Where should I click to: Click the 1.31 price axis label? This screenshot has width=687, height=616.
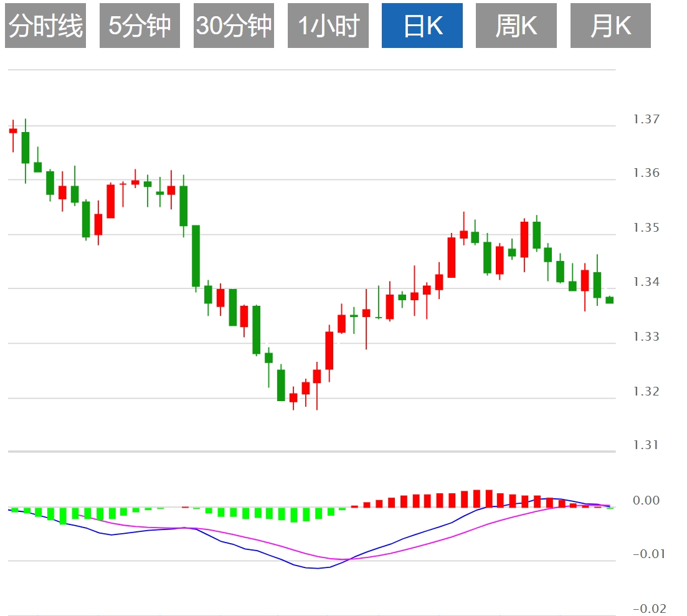645,445
